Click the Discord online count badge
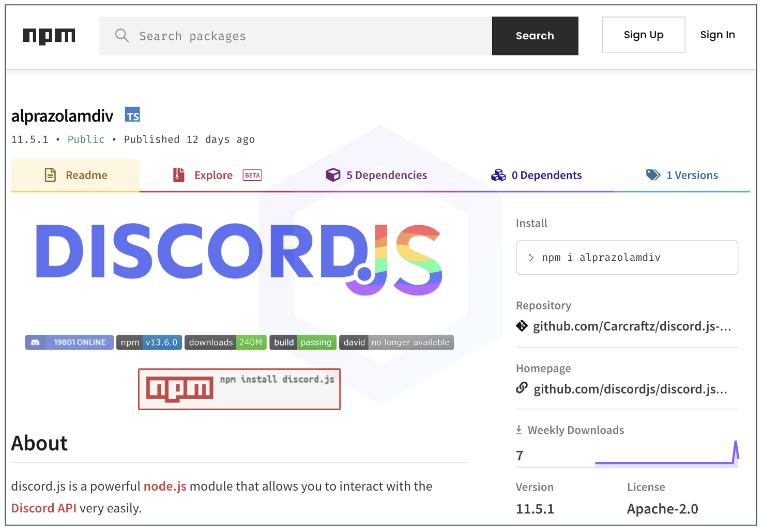Viewport: 763px width, 532px height. click(69, 342)
